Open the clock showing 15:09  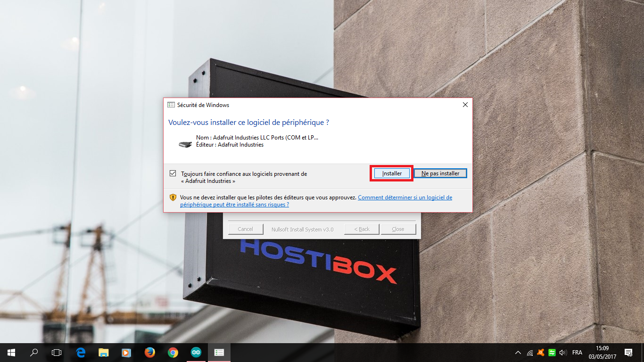[x=602, y=353]
